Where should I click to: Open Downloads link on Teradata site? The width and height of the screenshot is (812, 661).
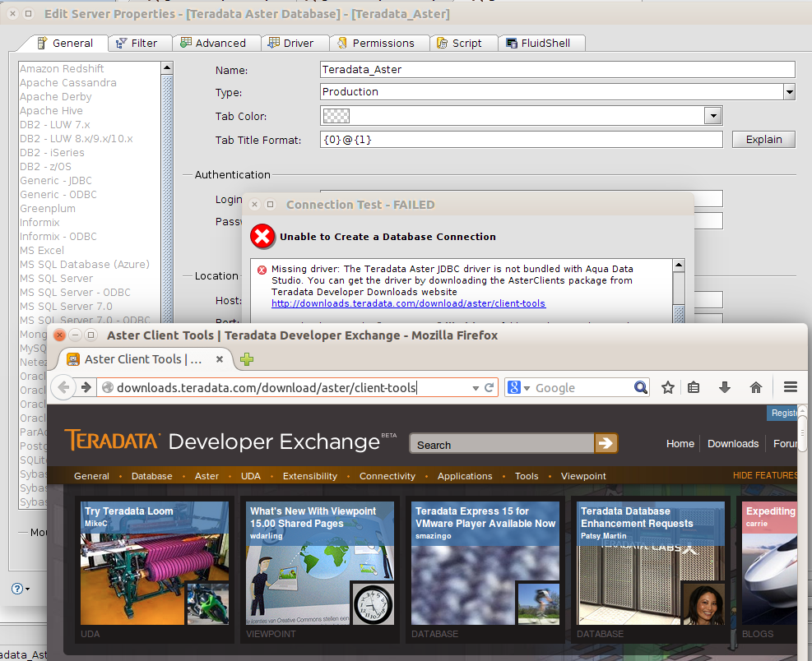click(733, 444)
